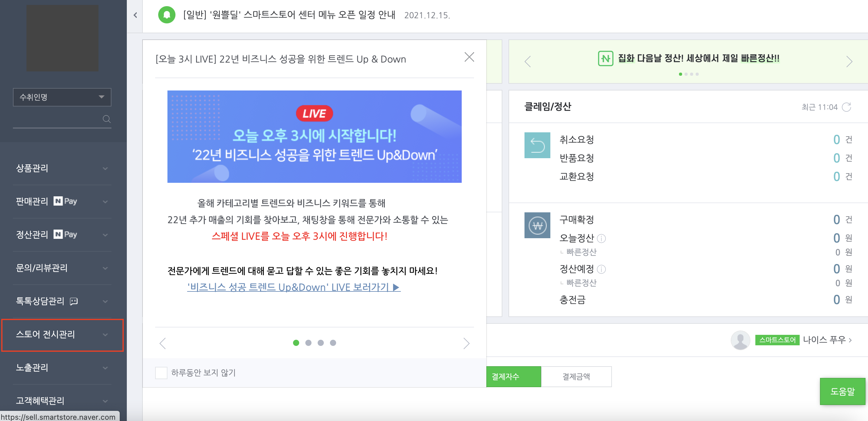Expand the 상품관리 menu
The height and width of the screenshot is (421, 868).
62,168
